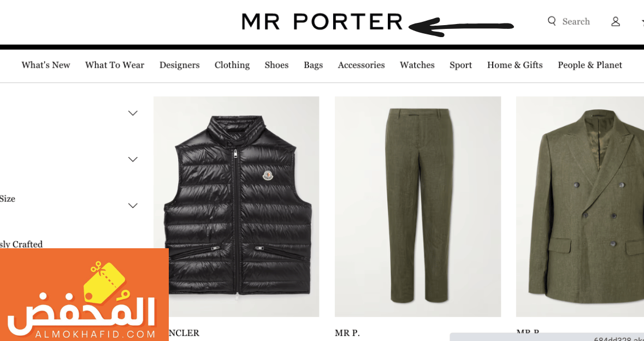Open the People & Planet menu

(x=590, y=65)
